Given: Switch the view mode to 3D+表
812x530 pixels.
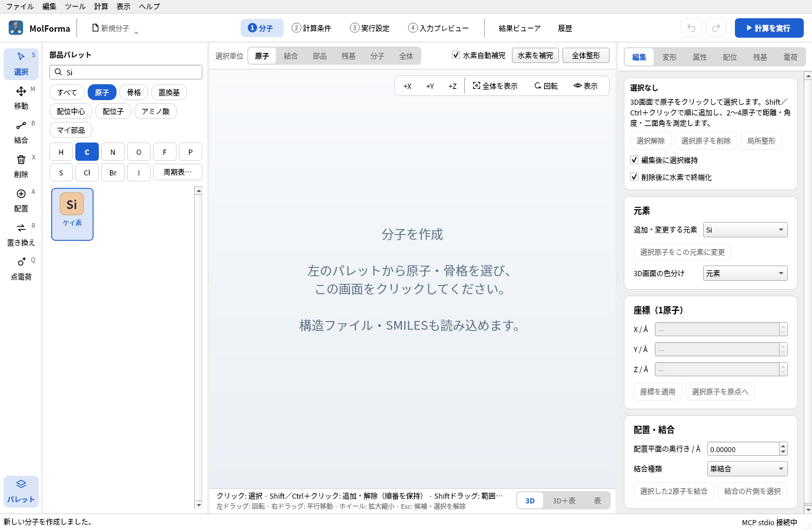Looking at the screenshot, I should point(564,501).
